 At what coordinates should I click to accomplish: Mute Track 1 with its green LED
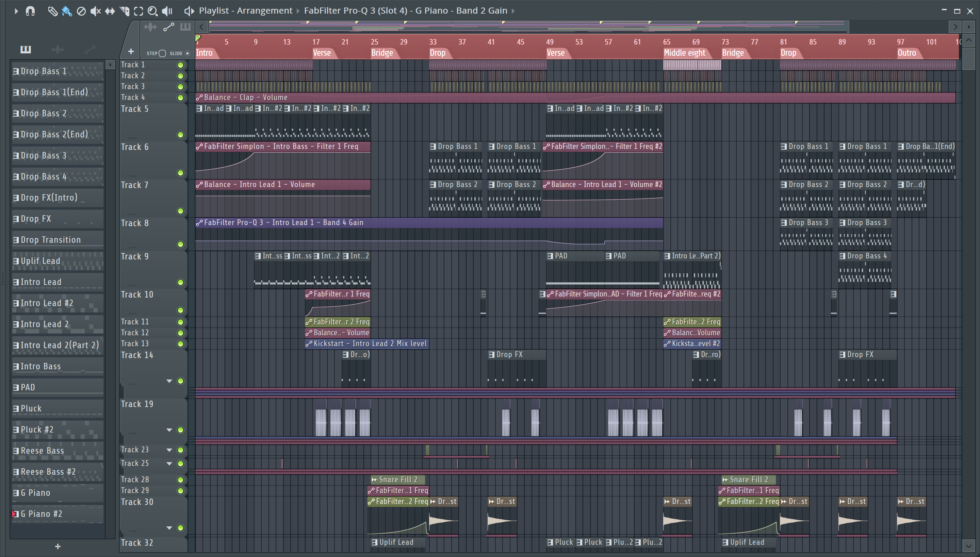pos(180,65)
